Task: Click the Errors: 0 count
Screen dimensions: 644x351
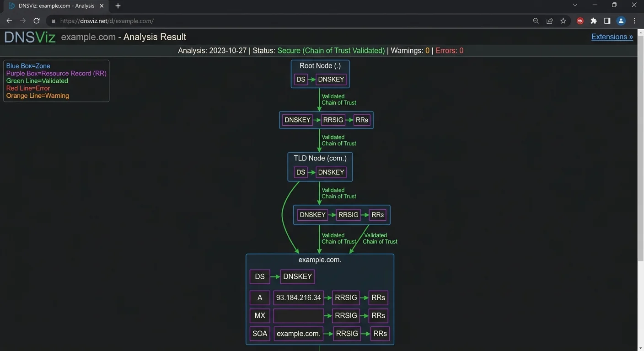Action: coord(449,51)
